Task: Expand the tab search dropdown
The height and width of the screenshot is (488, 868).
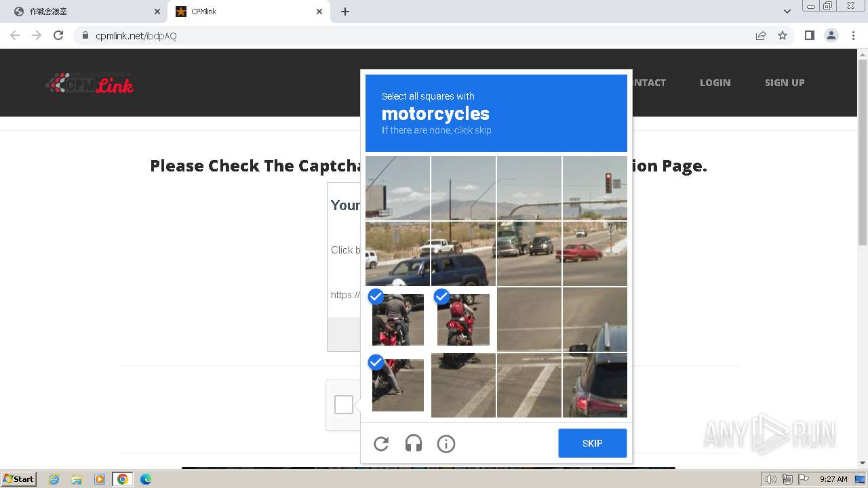Action: 787,12
